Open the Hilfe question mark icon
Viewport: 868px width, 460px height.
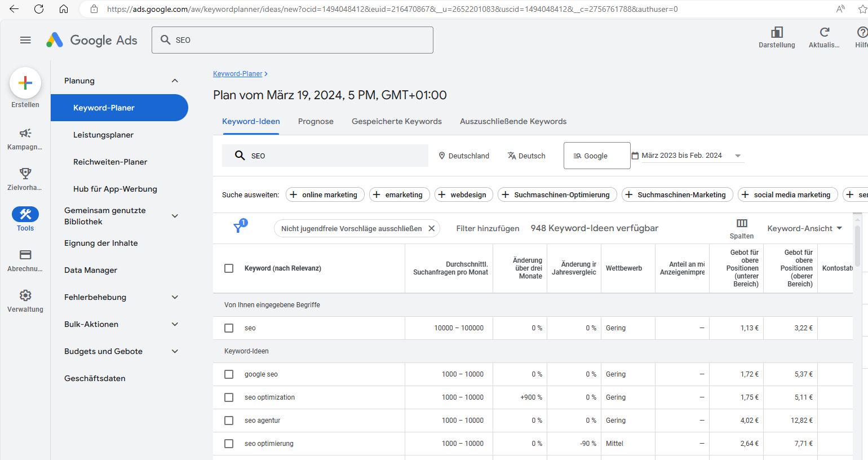(x=862, y=32)
